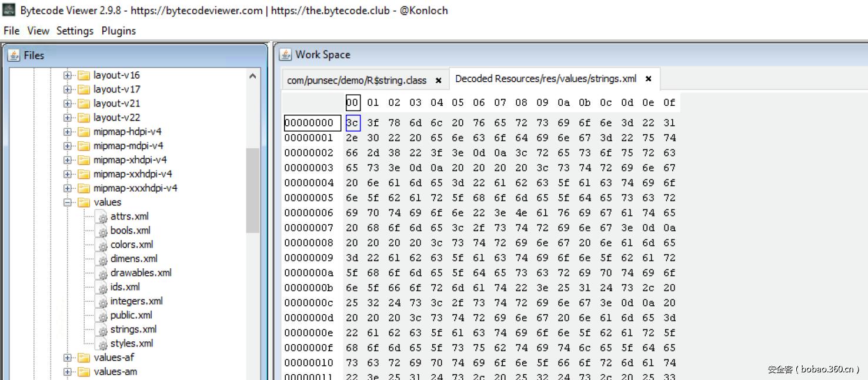Click the attrs.xml gear file icon
The height and width of the screenshot is (380, 868).
pos(103,216)
